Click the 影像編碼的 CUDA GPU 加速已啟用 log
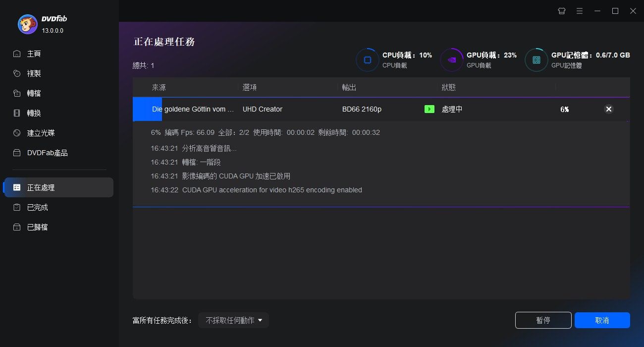This screenshot has width=644, height=347. pyautogui.click(x=220, y=176)
